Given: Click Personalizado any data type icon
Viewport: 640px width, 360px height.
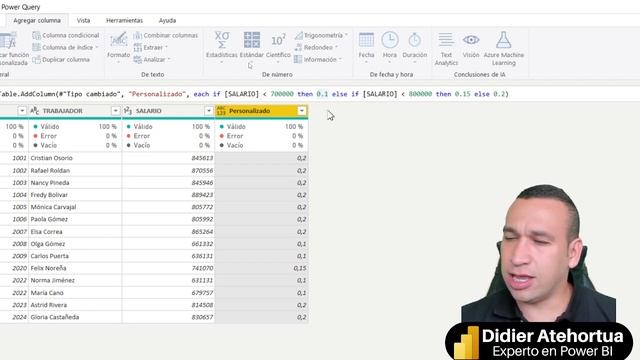Looking at the screenshot, I should tap(221, 111).
